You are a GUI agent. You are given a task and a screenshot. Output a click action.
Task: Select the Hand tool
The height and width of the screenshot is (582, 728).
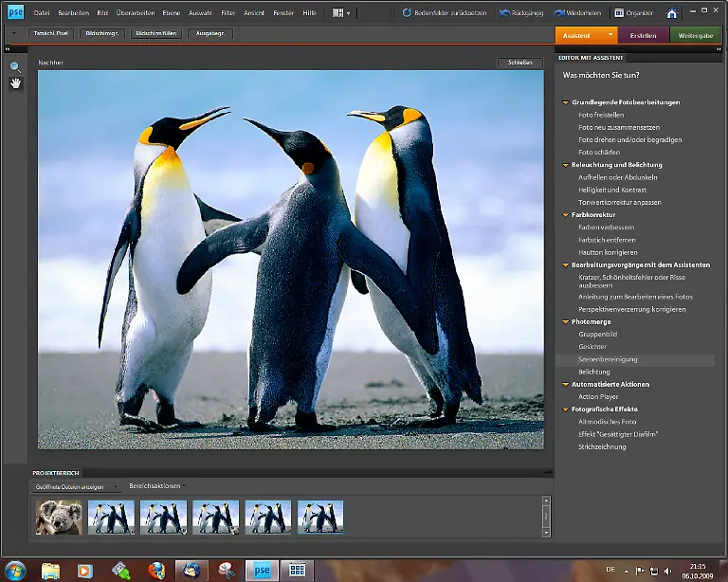[x=15, y=83]
